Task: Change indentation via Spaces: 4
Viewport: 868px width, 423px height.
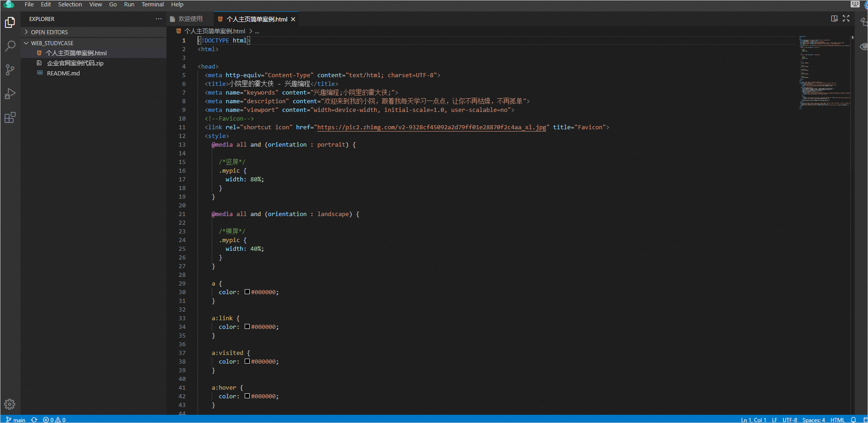Action: pos(814,420)
